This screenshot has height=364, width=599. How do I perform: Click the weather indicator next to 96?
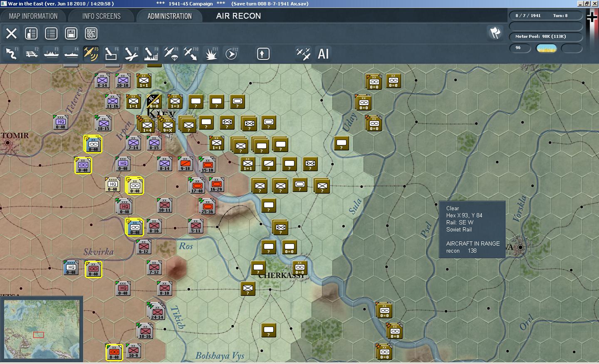point(547,48)
